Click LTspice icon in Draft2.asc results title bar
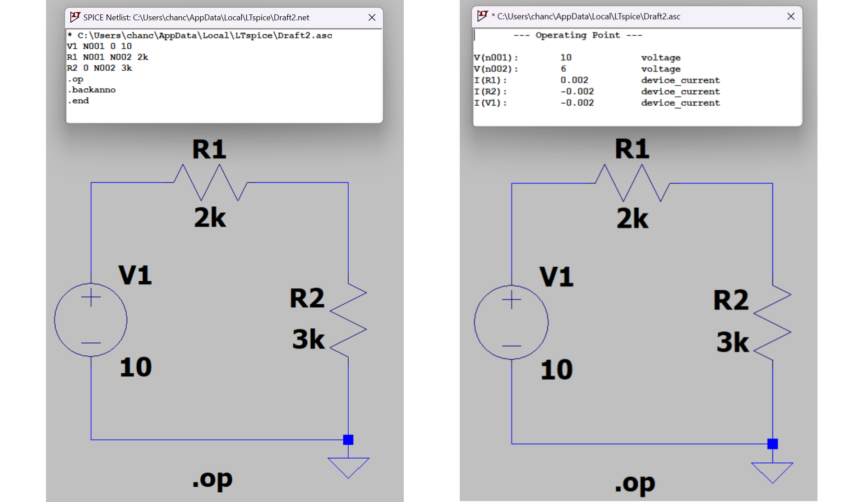The height and width of the screenshot is (502, 868). coord(482,16)
